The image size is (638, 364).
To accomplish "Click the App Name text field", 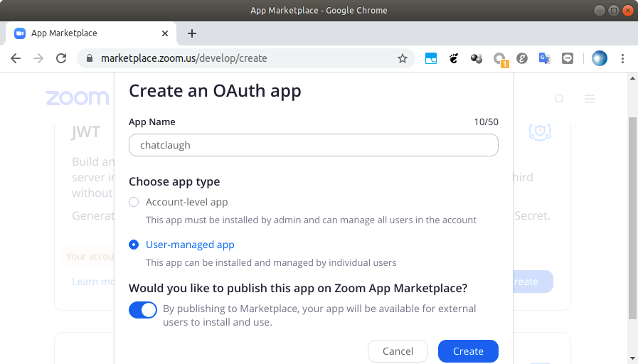I will coord(313,145).
